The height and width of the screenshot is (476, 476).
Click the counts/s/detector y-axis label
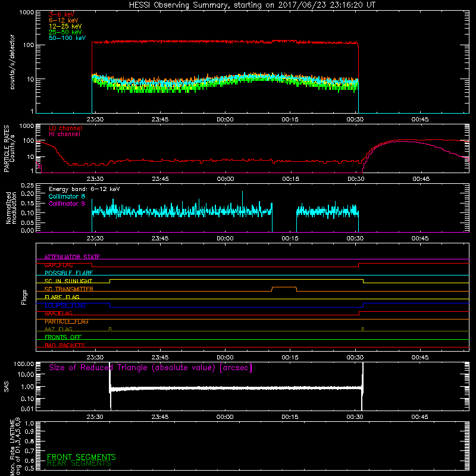pos(12,62)
